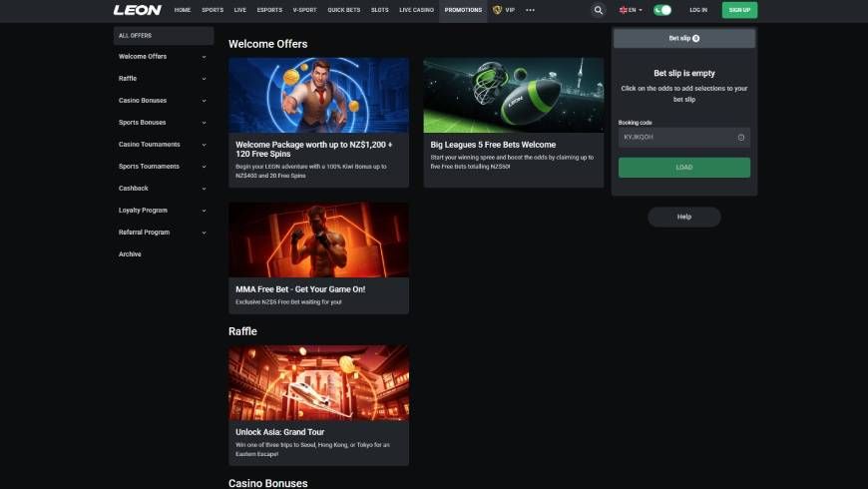Open the Archive sidebar link

(x=130, y=254)
